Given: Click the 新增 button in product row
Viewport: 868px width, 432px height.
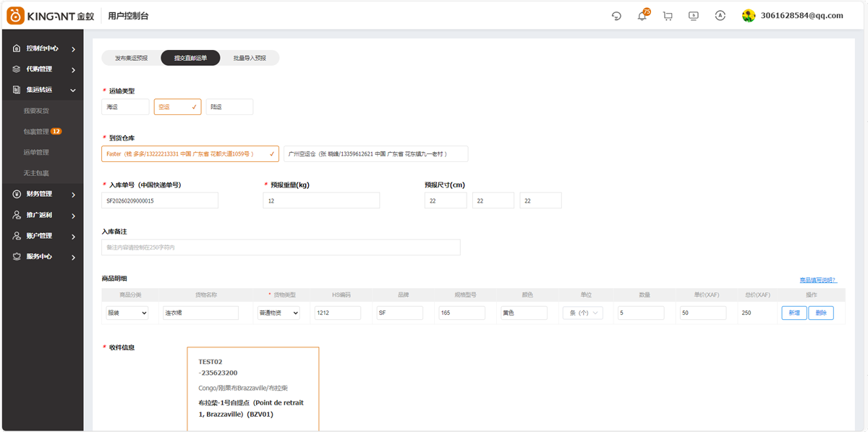Looking at the screenshot, I should [793, 313].
